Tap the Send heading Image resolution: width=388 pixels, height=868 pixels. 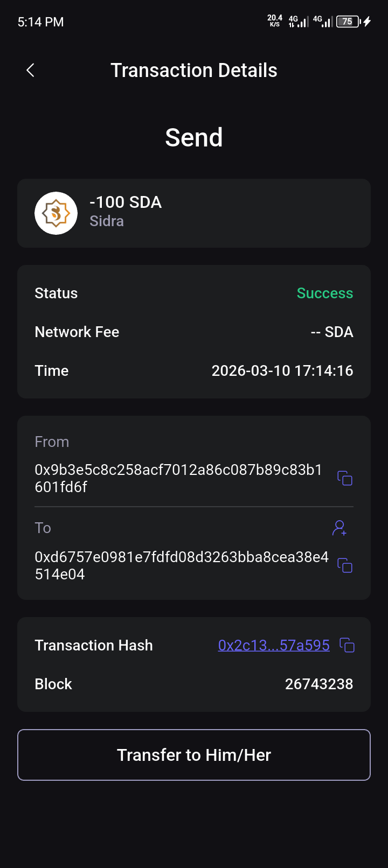click(x=194, y=137)
